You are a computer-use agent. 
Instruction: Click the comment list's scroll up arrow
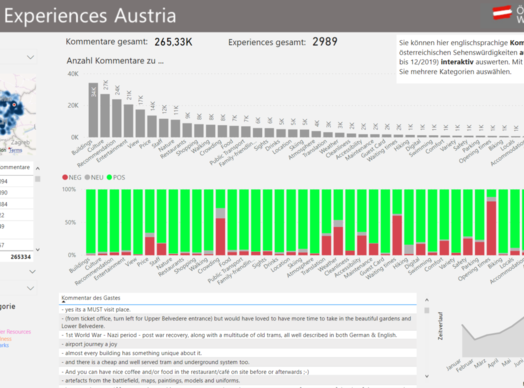[427, 300]
